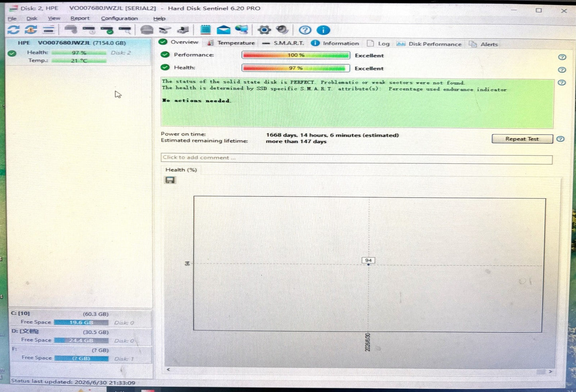Image resolution: width=576 pixels, height=392 pixels.
Task: Open the notepad report toolbar icon
Action: pos(205,30)
